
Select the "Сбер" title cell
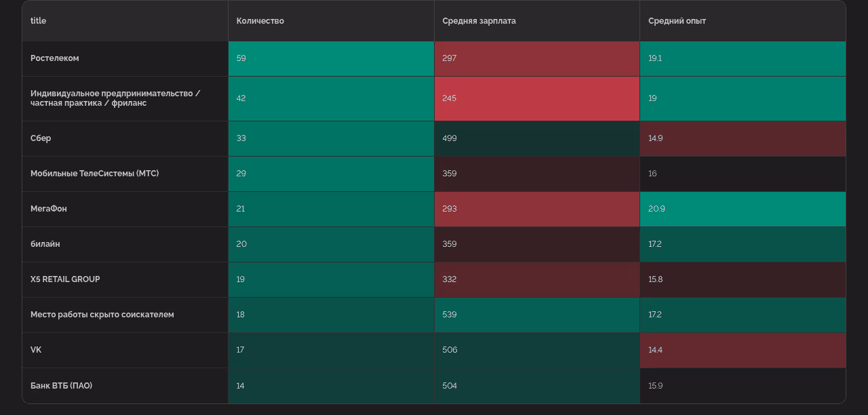pyautogui.click(x=41, y=138)
